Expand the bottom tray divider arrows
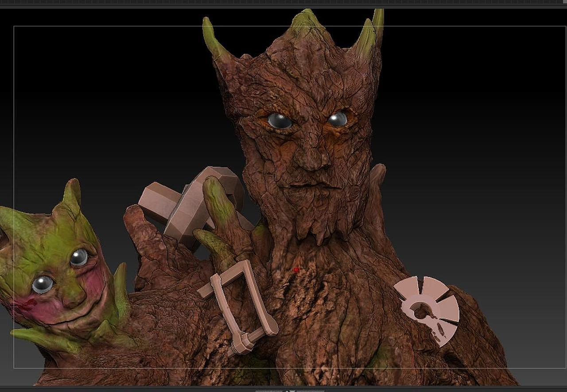 291,391
